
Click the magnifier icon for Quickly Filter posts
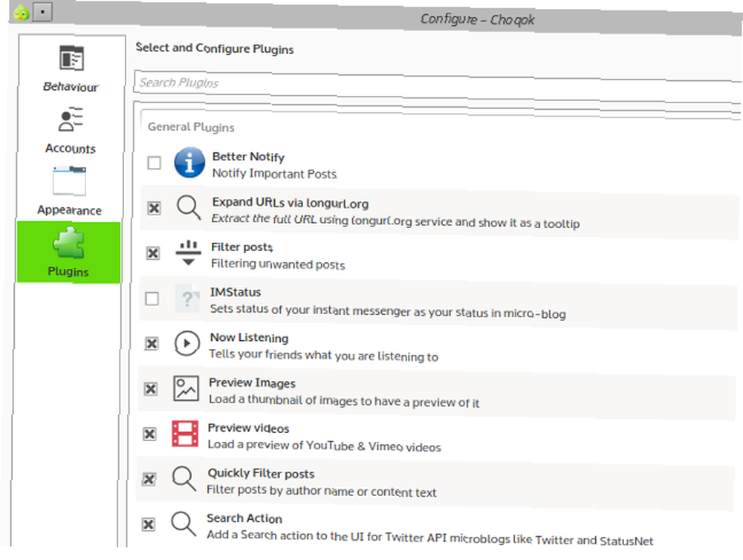184,478
